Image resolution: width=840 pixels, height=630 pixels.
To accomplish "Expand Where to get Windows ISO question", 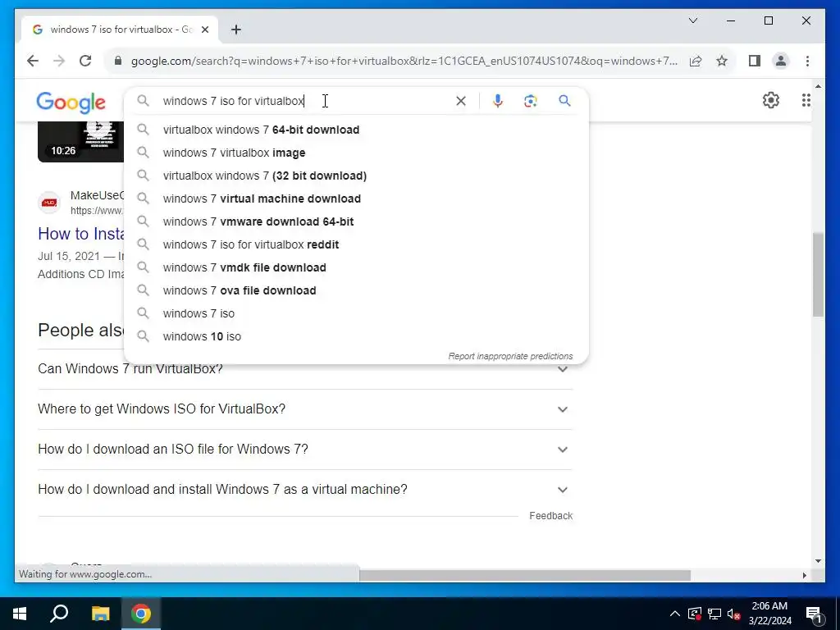I will click(305, 409).
